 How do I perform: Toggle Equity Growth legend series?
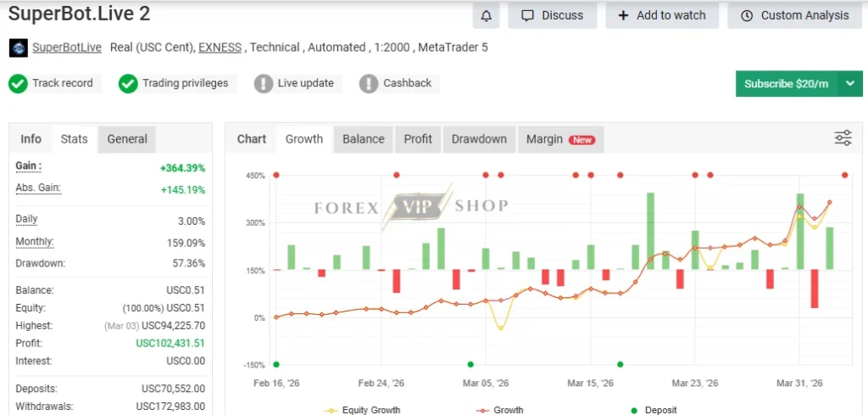point(363,411)
